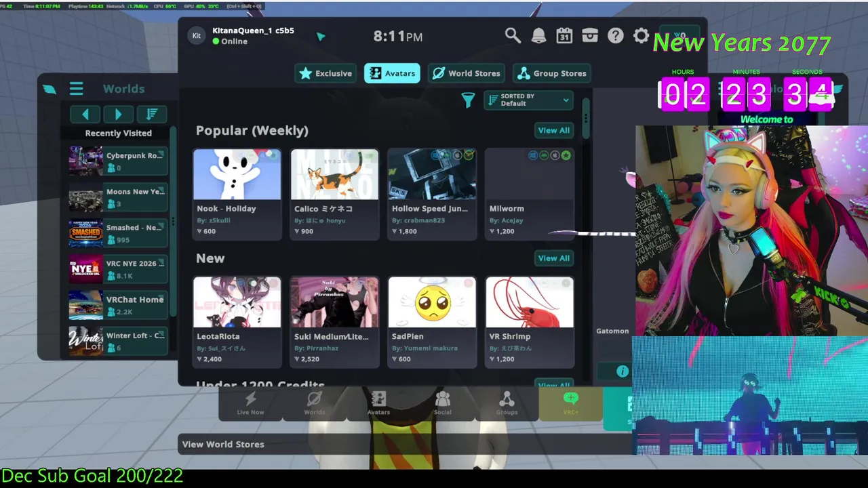Switch to the Exclusive tab

coord(326,73)
